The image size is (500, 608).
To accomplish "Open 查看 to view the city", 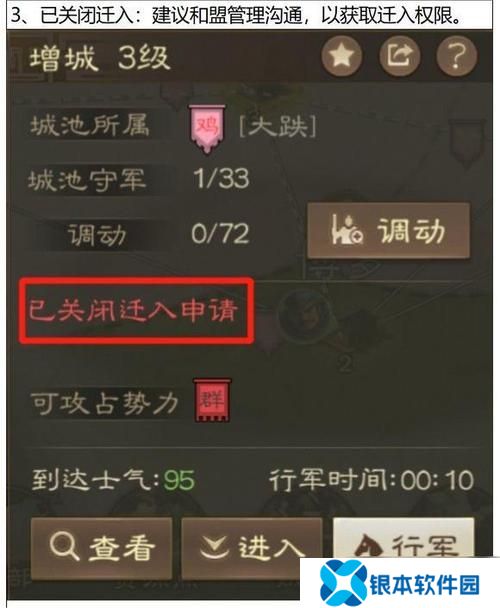I will [101, 547].
